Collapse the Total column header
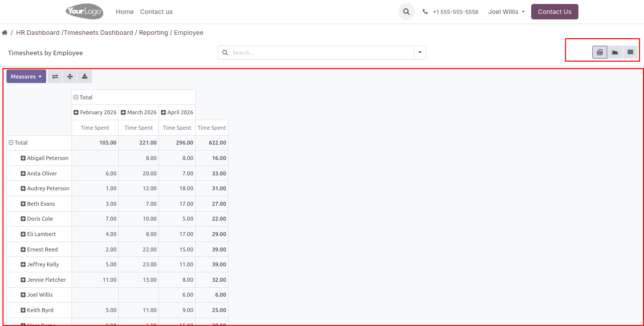 (x=76, y=97)
